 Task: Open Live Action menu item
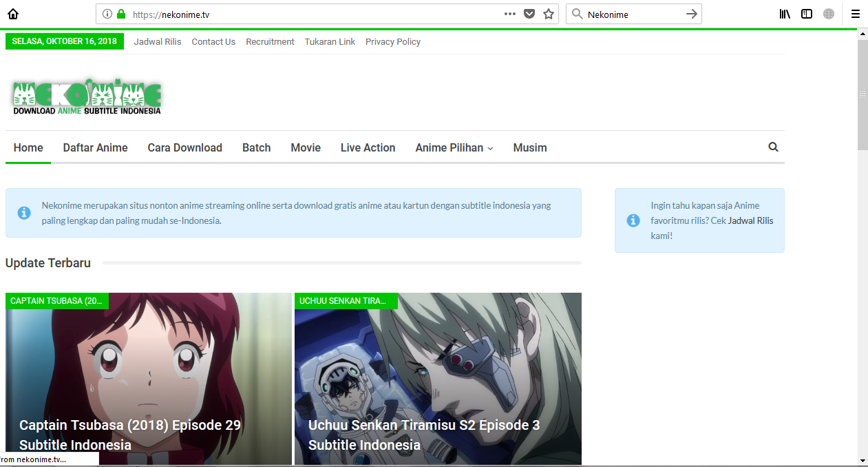coord(368,147)
